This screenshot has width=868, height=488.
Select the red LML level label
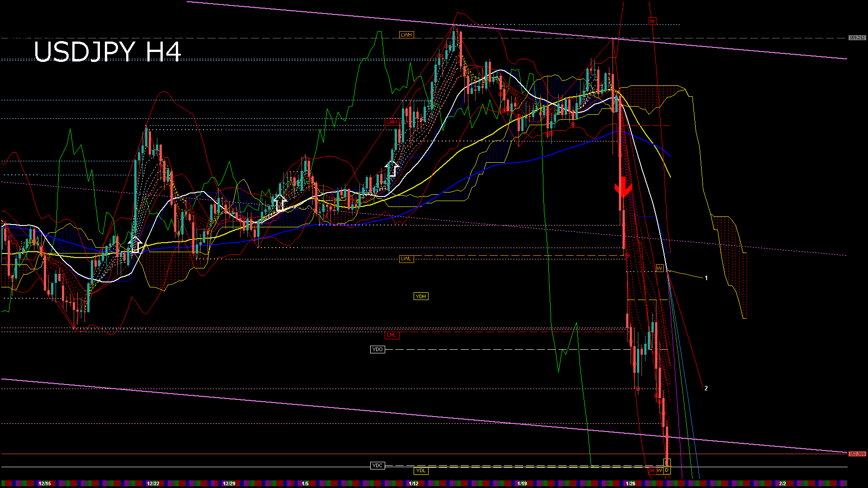pyautogui.click(x=392, y=335)
